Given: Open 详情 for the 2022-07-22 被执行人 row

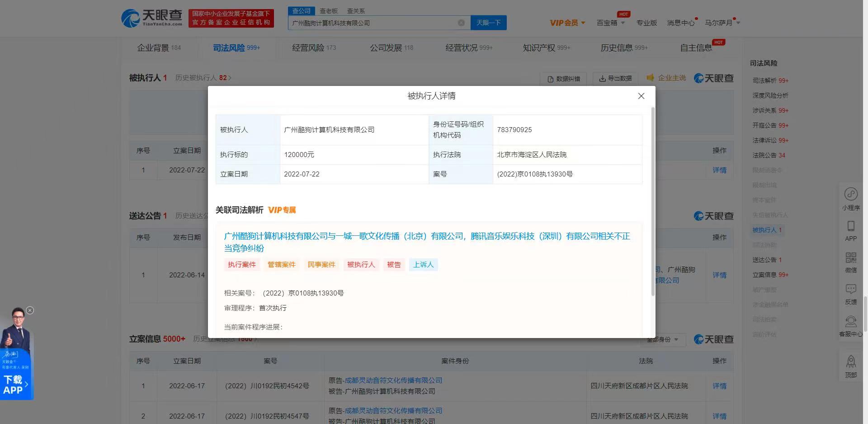Looking at the screenshot, I should (719, 170).
